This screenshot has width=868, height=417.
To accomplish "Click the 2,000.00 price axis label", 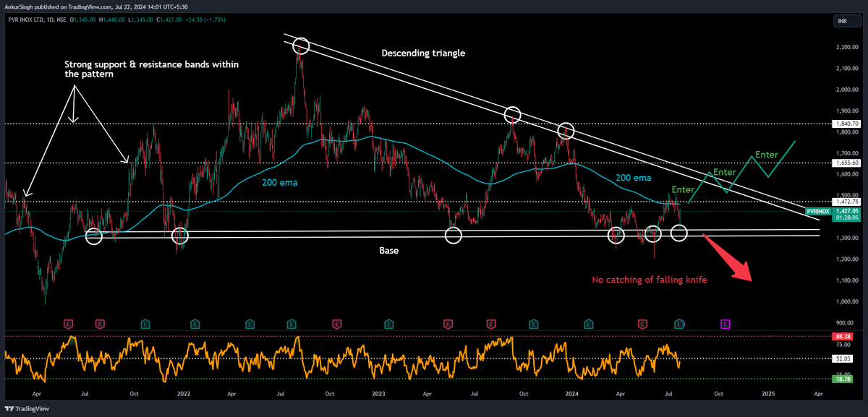I will click(x=847, y=90).
